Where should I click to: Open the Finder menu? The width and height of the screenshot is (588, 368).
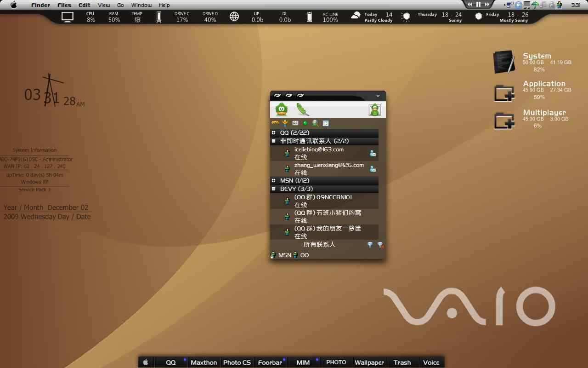tap(41, 5)
